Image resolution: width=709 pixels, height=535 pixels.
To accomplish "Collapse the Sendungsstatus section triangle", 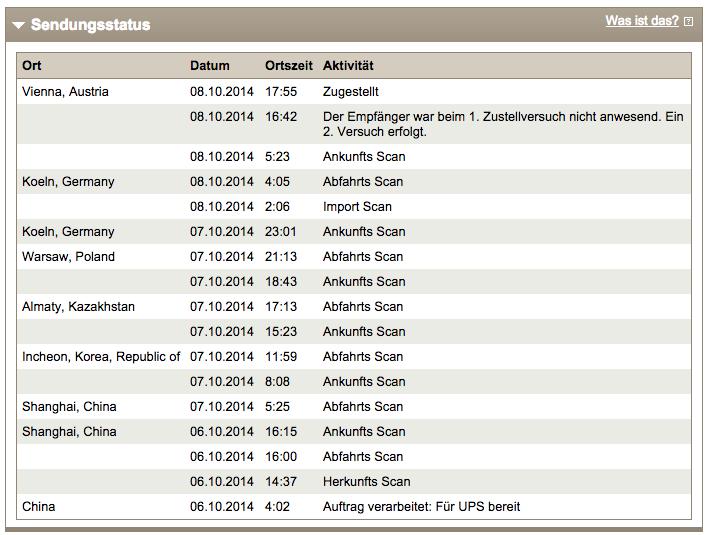I will point(19,25).
